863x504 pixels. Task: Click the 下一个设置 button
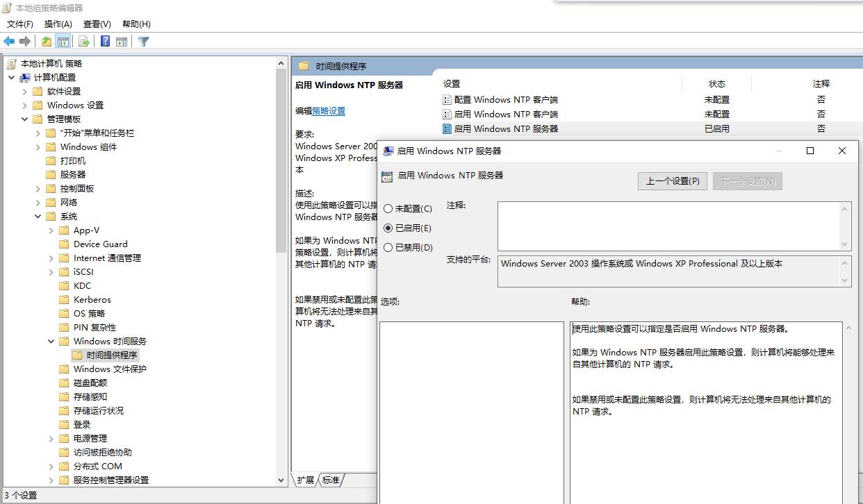[x=747, y=180]
